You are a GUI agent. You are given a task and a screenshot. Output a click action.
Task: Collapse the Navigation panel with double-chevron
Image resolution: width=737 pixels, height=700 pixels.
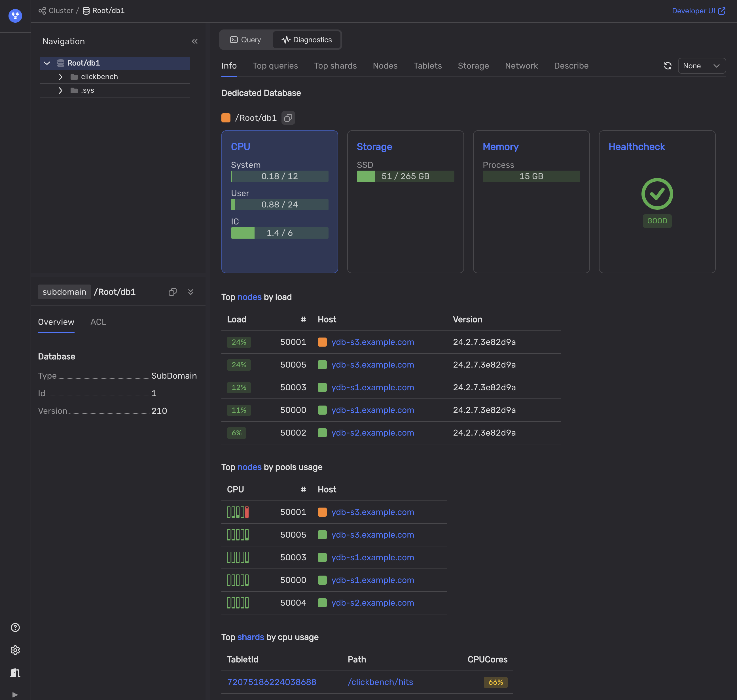(x=194, y=41)
